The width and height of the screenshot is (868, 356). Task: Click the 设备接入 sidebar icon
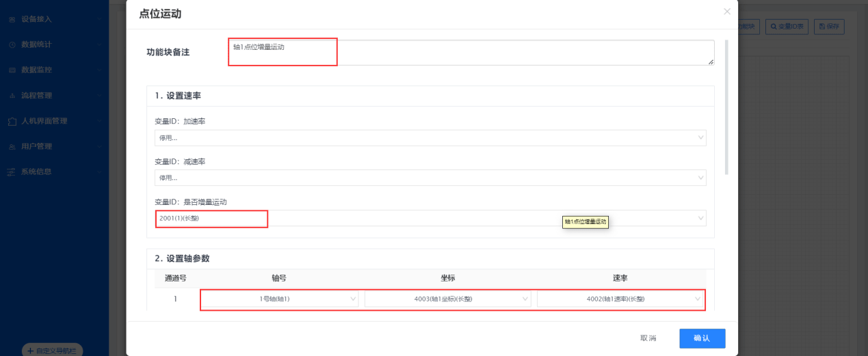click(x=12, y=19)
